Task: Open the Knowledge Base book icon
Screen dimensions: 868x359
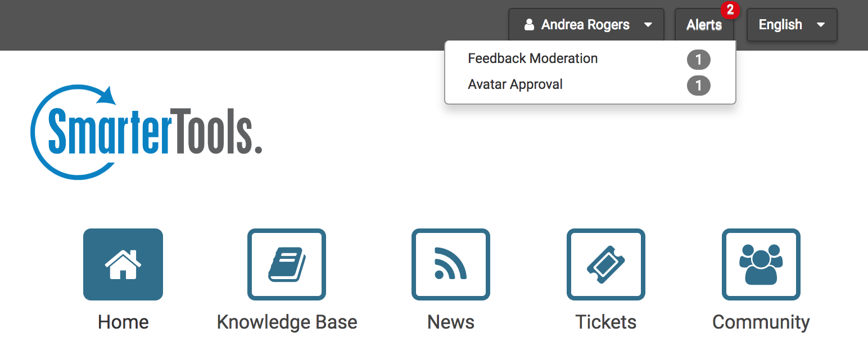Action: click(287, 264)
